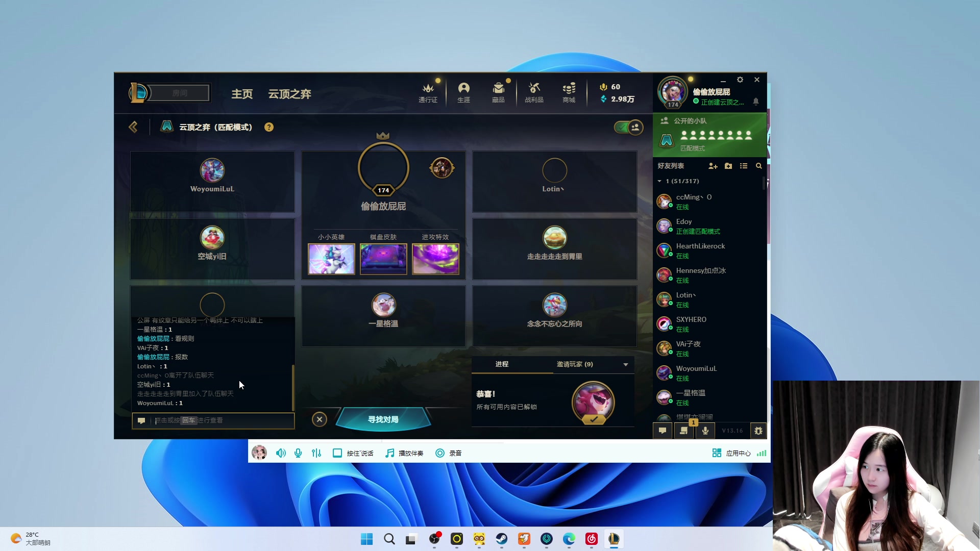
Task: Open the Windows Start menu
Action: click(367, 539)
